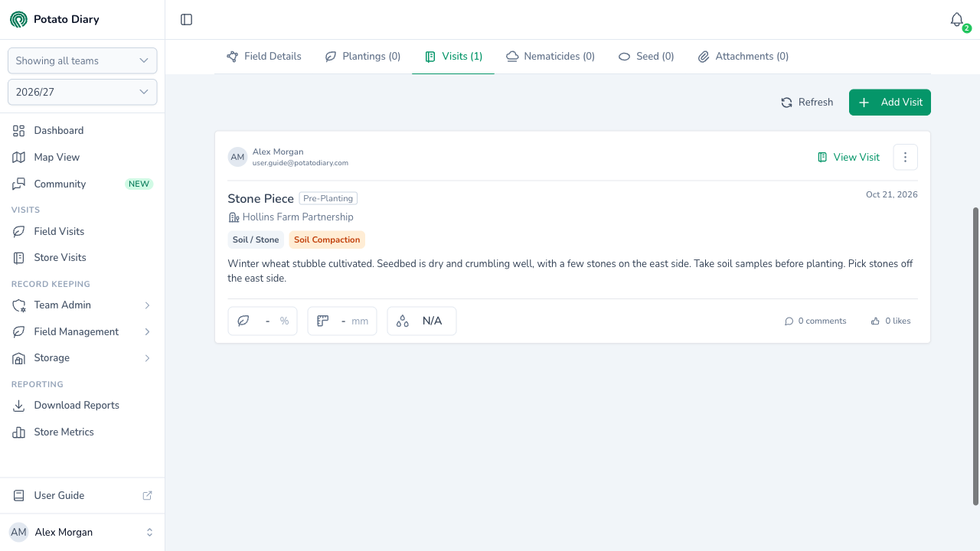This screenshot has width=980, height=551.
Task: Toggle the sidebar panel icon
Action: click(x=186, y=20)
